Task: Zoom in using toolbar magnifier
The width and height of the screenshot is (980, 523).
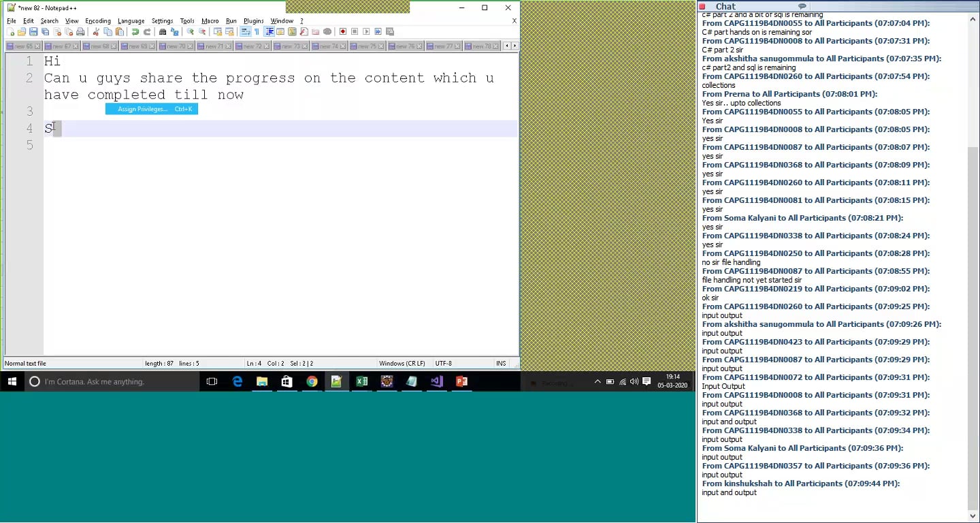Action: click(190, 31)
